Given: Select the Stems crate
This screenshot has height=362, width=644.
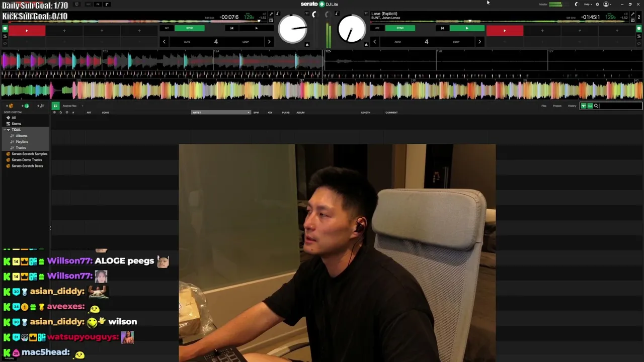Looking at the screenshot, I should (x=16, y=124).
